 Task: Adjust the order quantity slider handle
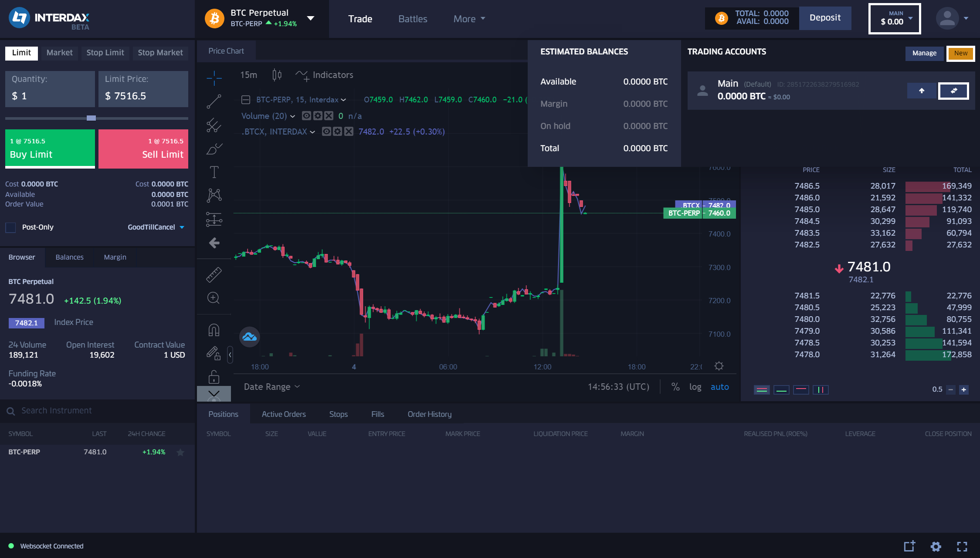click(x=91, y=118)
